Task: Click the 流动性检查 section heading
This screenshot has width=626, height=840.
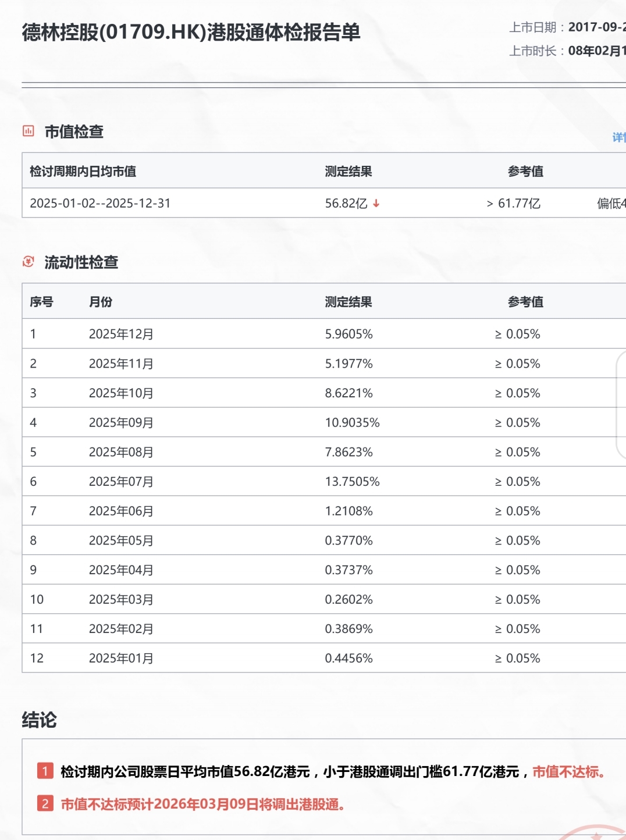Action: click(81, 262)
